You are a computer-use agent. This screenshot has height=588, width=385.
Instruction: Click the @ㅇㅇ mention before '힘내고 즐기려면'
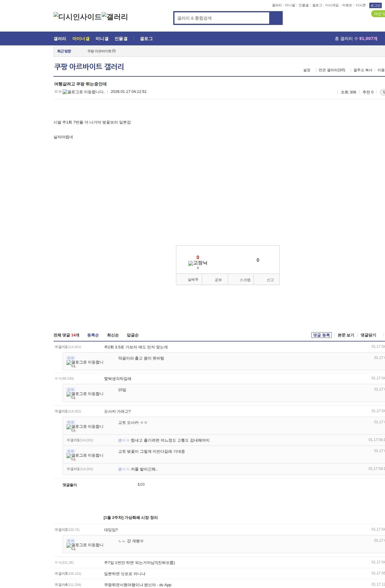pyautogui.click(x=124, y=440)
